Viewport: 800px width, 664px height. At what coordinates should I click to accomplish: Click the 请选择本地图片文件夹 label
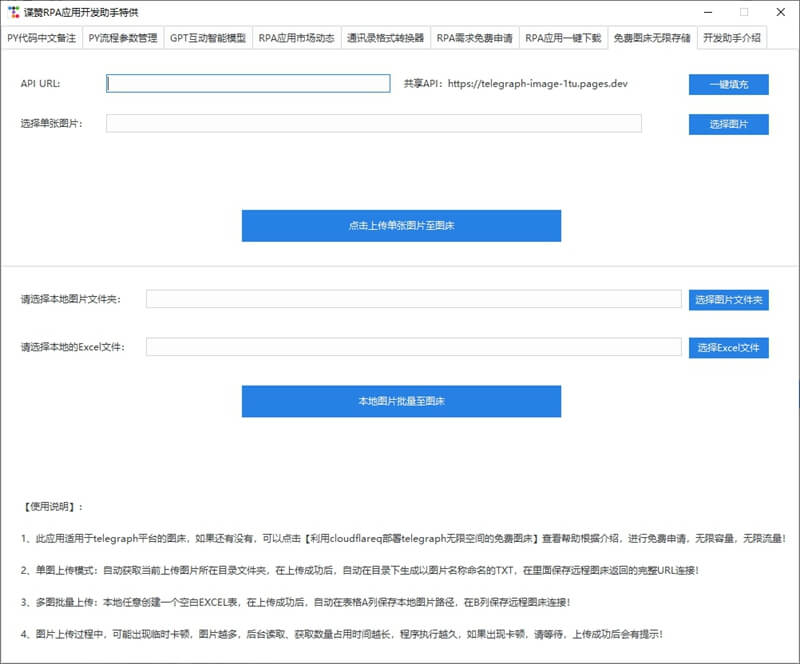point(70,299)
